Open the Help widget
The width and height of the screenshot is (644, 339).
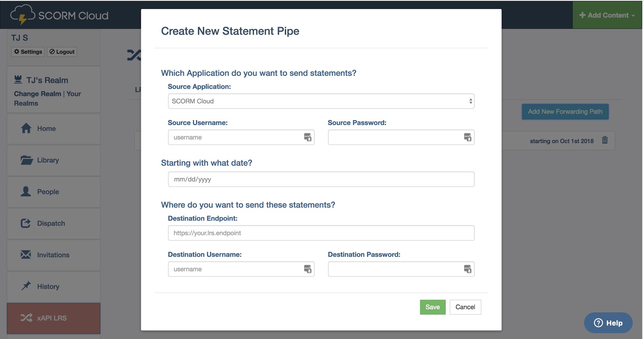pos(608,323)
